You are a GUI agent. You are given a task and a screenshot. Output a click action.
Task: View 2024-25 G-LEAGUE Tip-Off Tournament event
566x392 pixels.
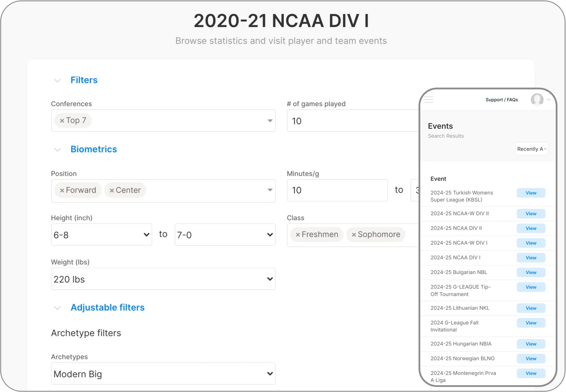[x=531, y=287]
